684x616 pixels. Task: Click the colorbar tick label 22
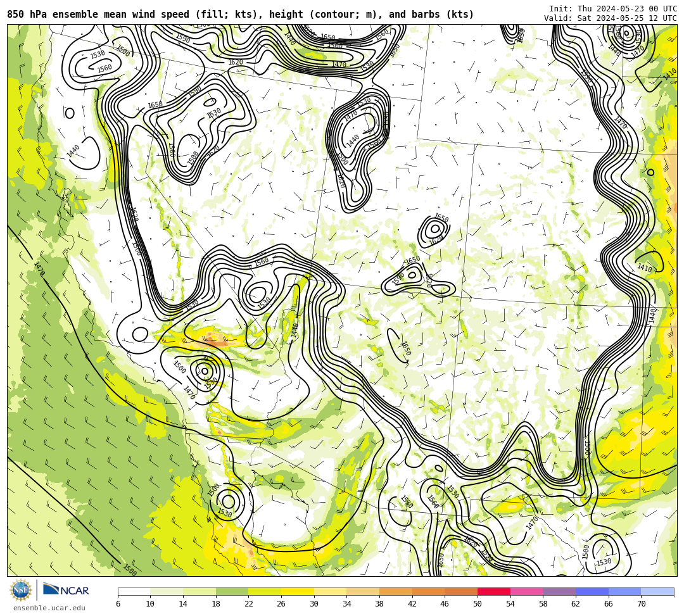coord(248,604)
